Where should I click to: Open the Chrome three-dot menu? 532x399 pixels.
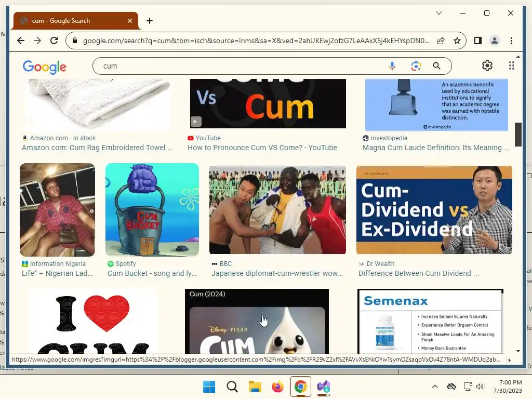(x=511, y=41)
